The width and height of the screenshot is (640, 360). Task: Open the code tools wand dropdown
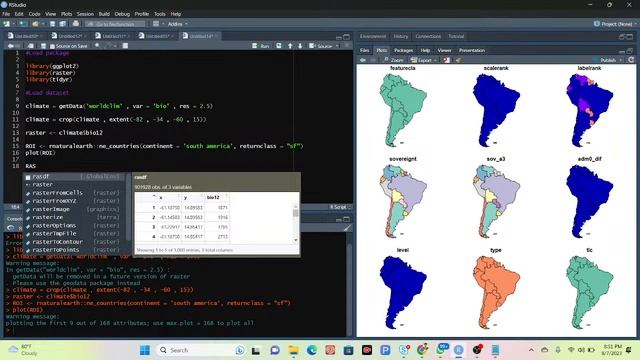[x=109, y=46]
